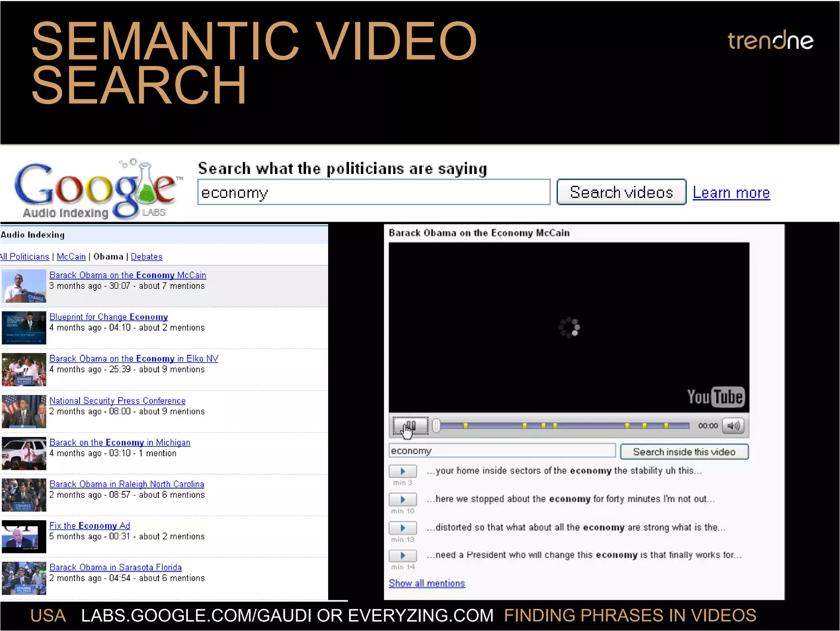Switch to the McCain filter tab
This screenshot has height=631, width=840.
pyautogui.click(x=71, y=257)
